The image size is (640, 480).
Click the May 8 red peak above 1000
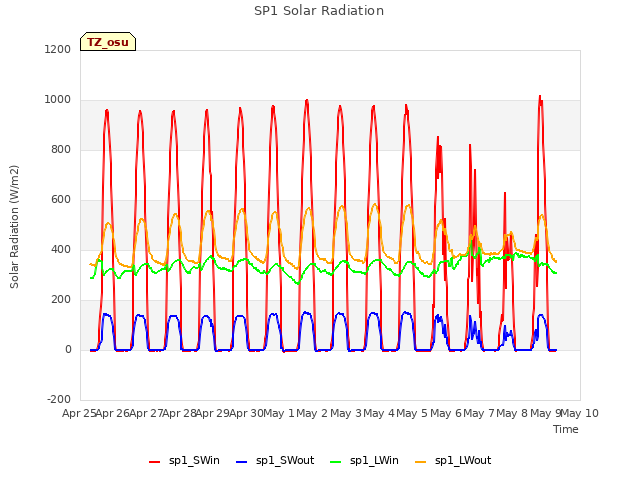[x=540, y=97]
